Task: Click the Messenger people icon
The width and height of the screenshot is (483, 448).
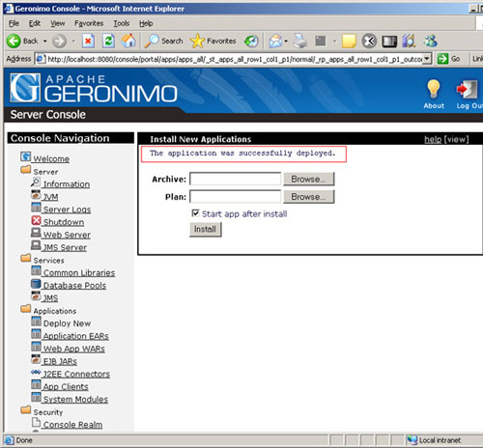Action: (x=431, y=42)
